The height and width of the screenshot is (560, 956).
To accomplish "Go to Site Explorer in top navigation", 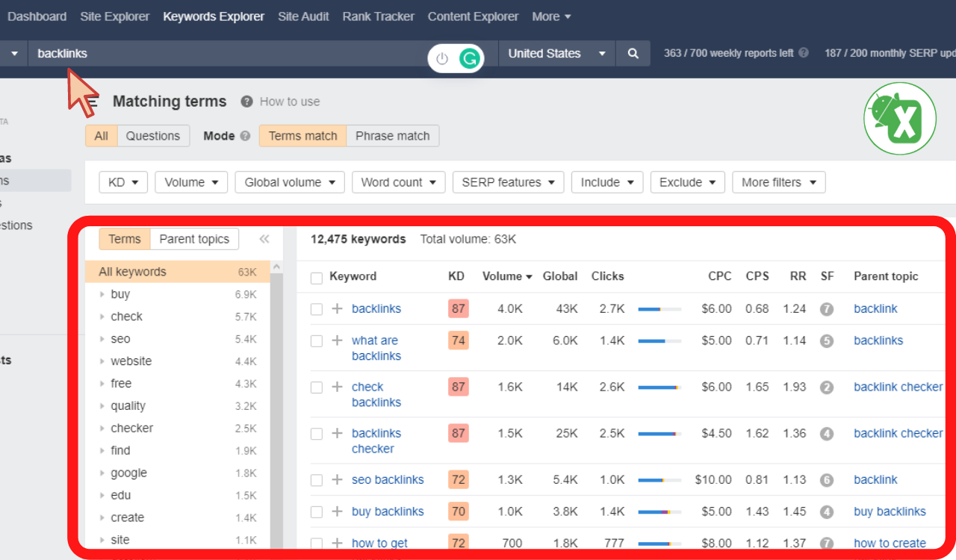I will click(x=115, y=16).
